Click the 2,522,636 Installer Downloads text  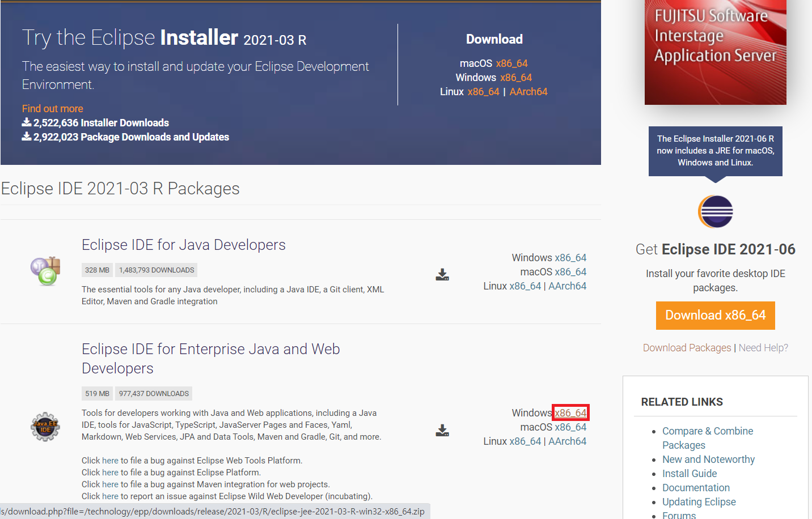click(101, 123)
